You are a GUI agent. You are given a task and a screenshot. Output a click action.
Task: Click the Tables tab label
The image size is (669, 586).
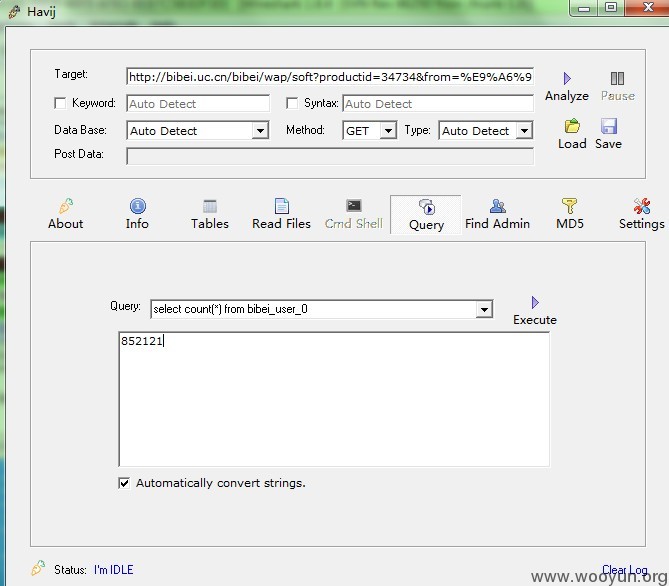pos(209,224)
